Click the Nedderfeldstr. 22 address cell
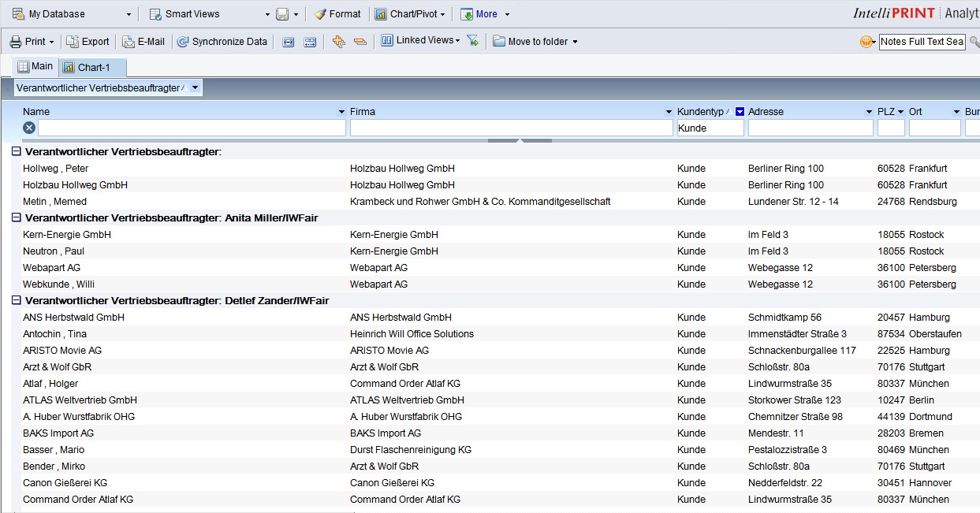Screen dimensions: 980x513 coord(785,483)
